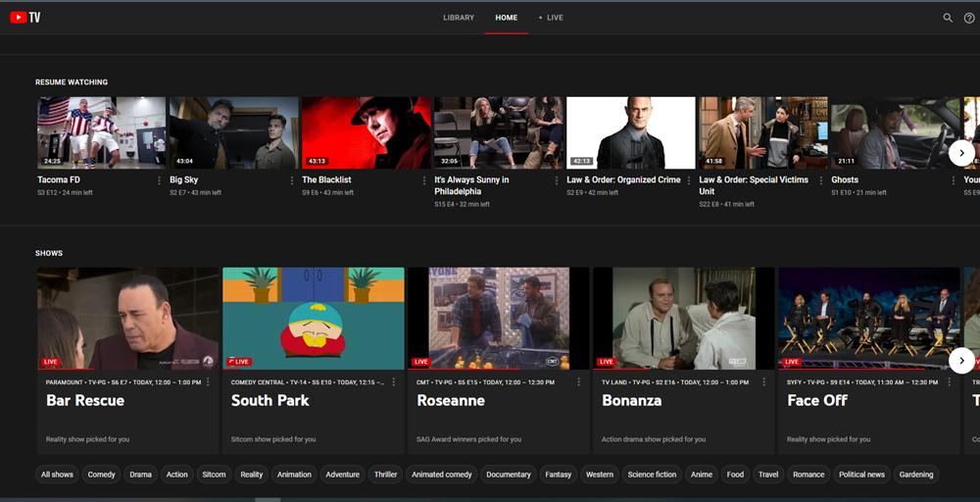Open Ghosts three-dot options menu
The width and height of the screenshot is (980, 502).
[954, 180]
